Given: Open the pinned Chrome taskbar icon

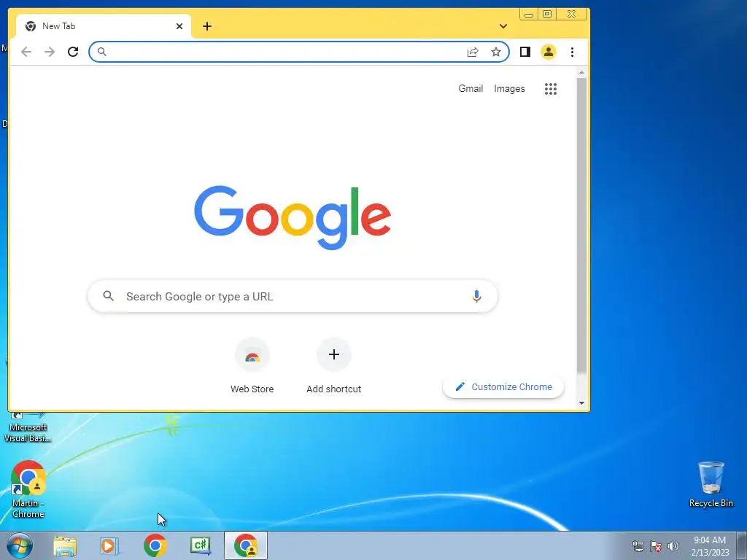Looking at the screenshot, I should (x=155, y=545).
